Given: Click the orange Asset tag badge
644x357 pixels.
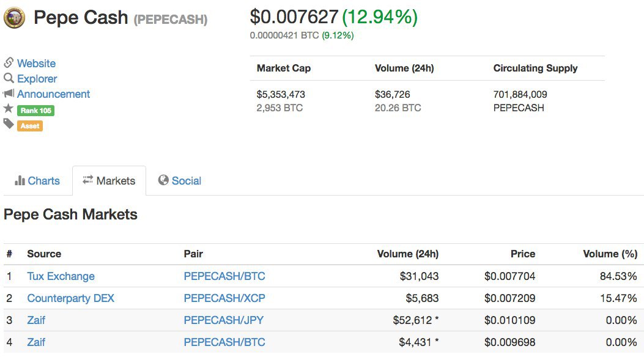Looking at the screenshot, I should click(30, 126).
